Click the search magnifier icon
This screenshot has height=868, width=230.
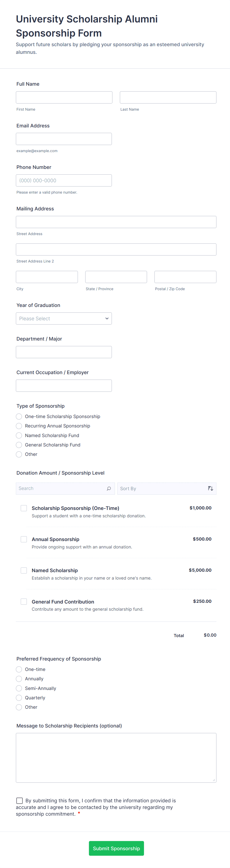point(109,489)
